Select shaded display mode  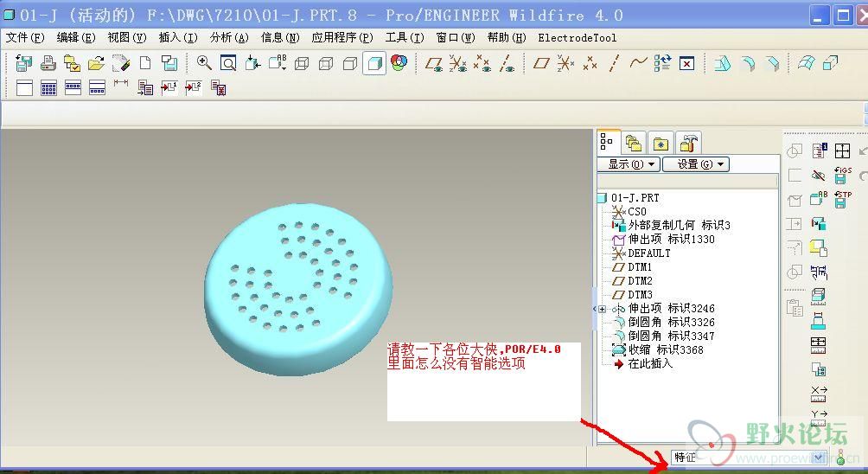coord(374,63)
